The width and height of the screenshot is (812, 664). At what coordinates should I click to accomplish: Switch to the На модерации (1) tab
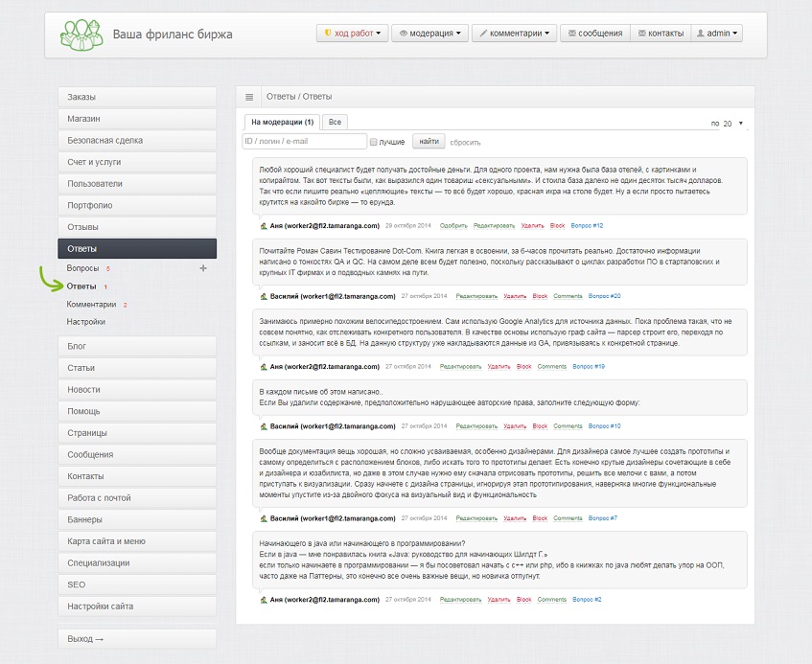click(282, 122)
